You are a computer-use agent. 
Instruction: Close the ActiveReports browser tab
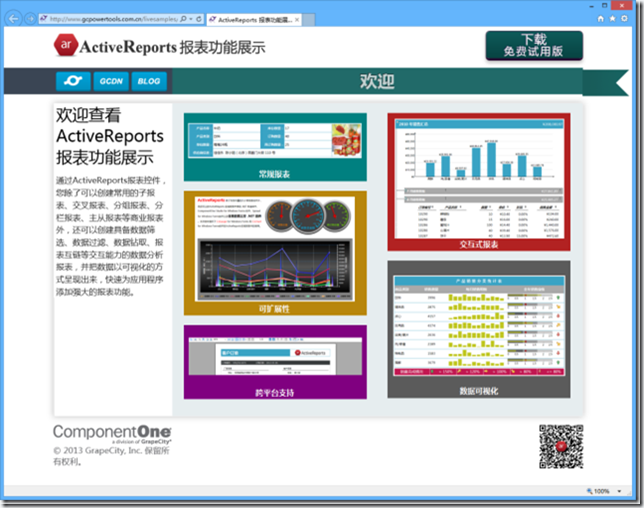click(x=297, y=19)
